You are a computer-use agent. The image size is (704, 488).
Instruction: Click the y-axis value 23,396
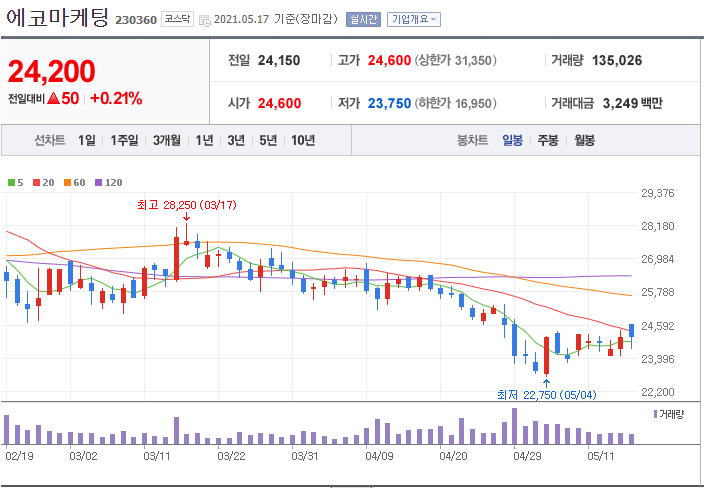pos(658,359)
